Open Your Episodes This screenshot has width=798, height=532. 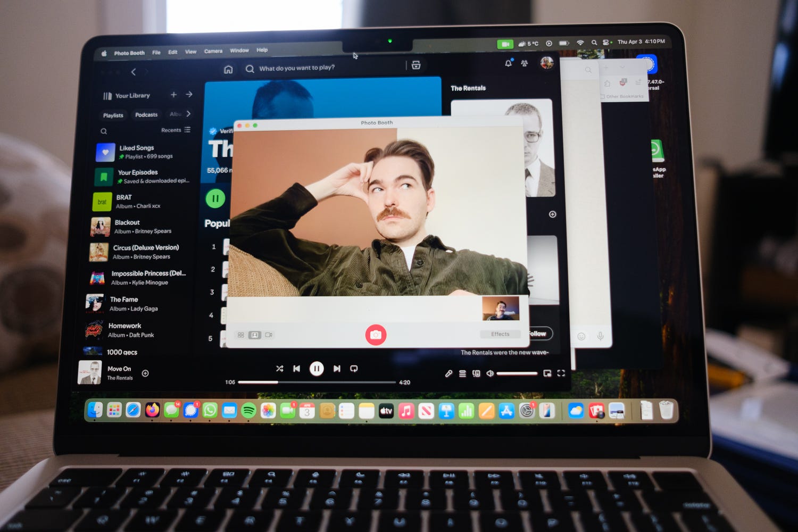[x=144, y=177]
